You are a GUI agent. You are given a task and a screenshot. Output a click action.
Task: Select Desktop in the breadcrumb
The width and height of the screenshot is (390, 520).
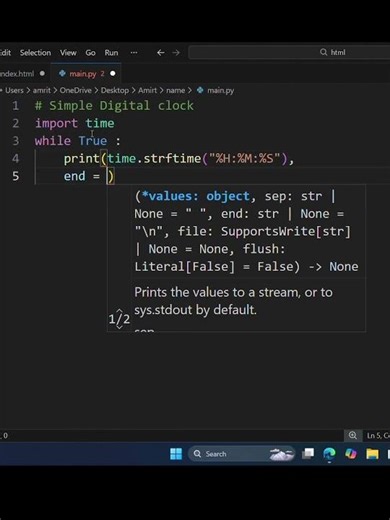coord(115,90)
